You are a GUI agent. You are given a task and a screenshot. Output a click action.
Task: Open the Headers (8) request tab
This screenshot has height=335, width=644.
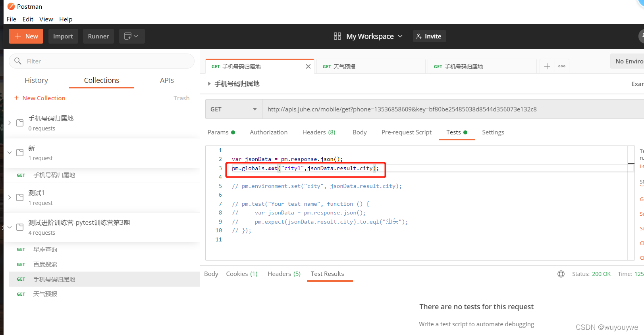319,132
